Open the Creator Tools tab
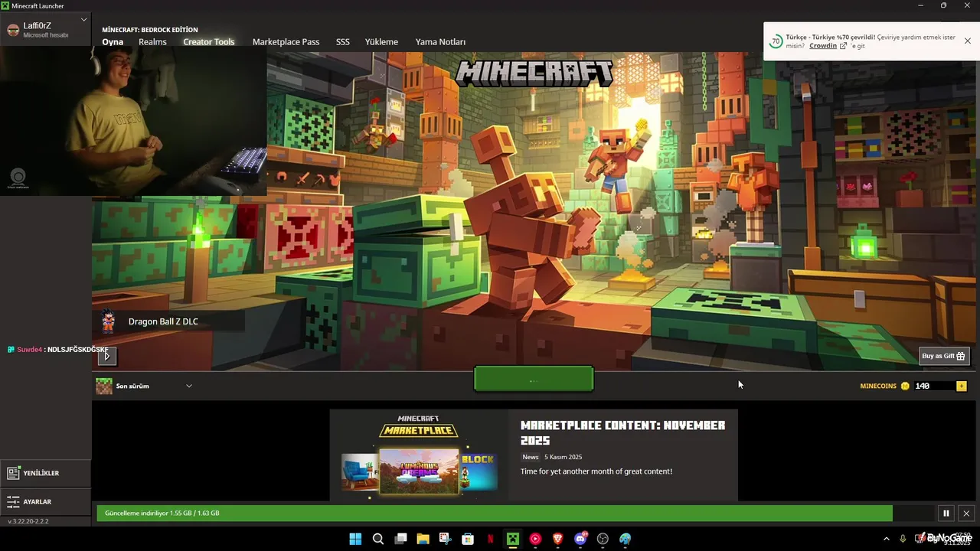This screenshot has width=980, height=551. point(209,42)
